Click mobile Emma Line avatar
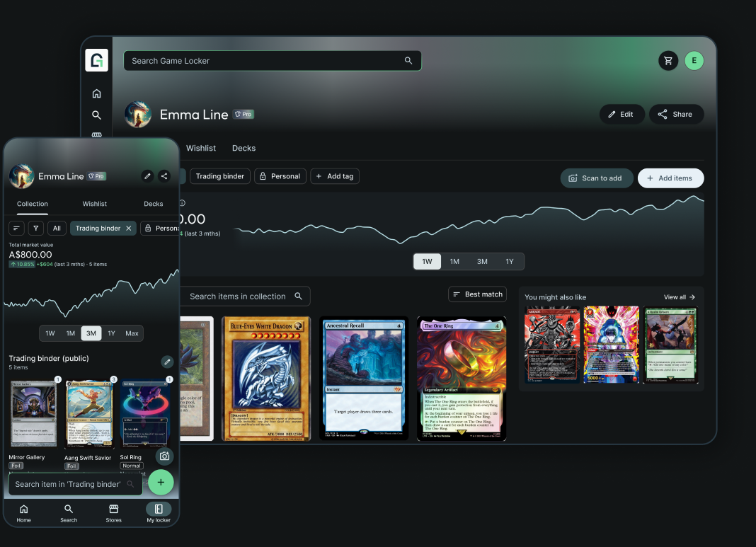The width and height of the screenshot is (756, 547). (22, 176)
